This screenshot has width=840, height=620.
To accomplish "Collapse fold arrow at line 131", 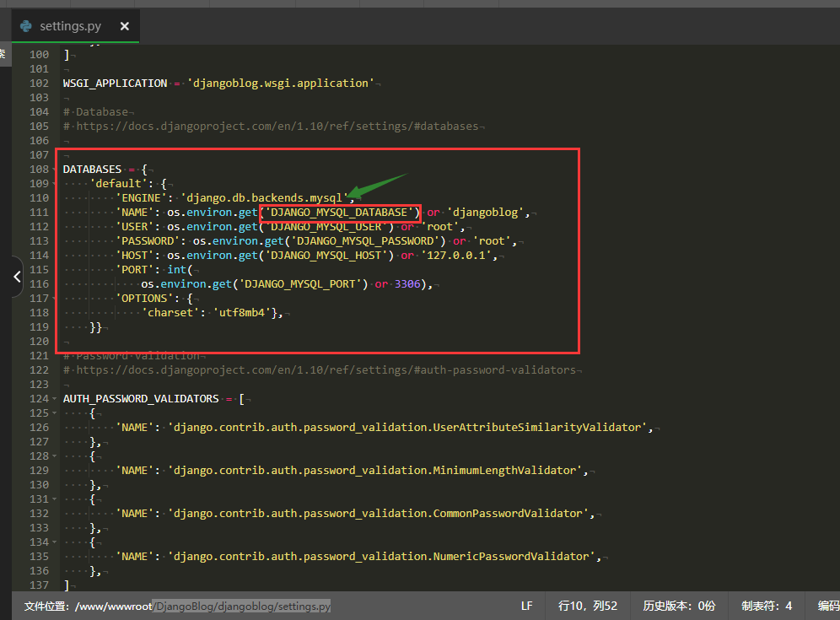I will point(54,499).
